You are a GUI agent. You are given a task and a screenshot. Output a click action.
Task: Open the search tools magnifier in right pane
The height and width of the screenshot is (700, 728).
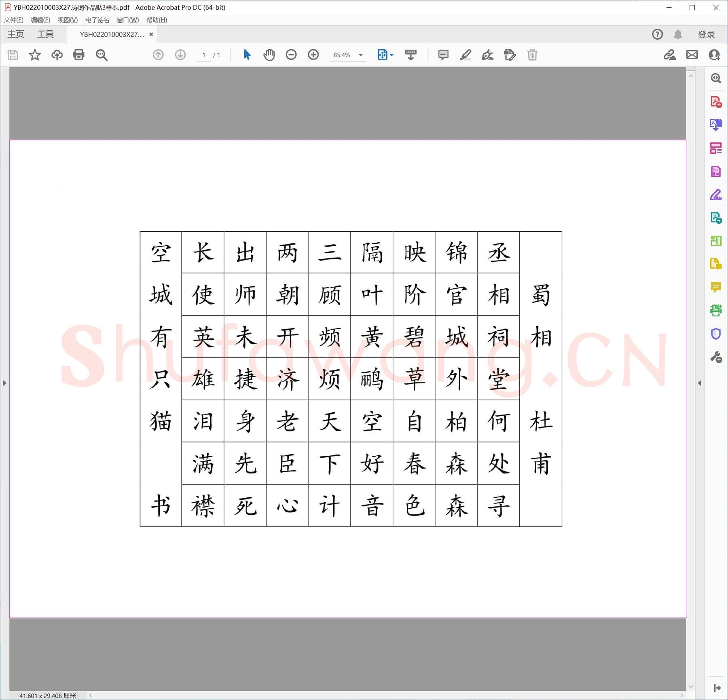point(716,78)
